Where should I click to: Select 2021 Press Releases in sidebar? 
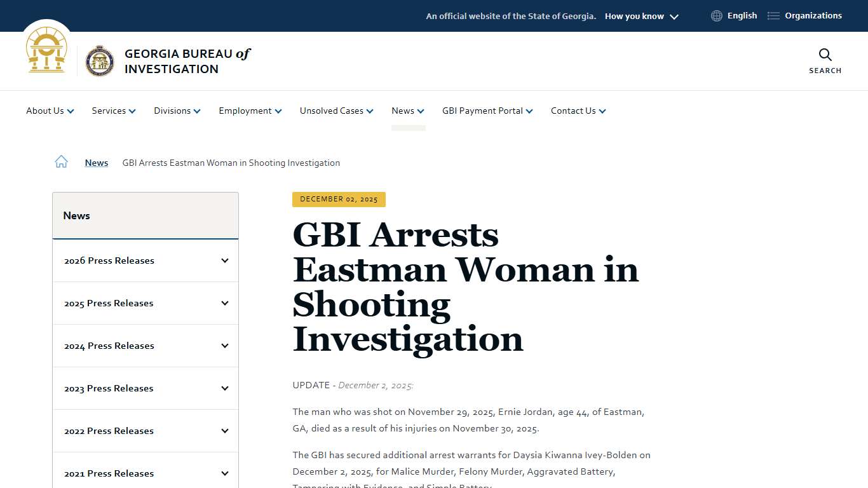pos(109,473)
